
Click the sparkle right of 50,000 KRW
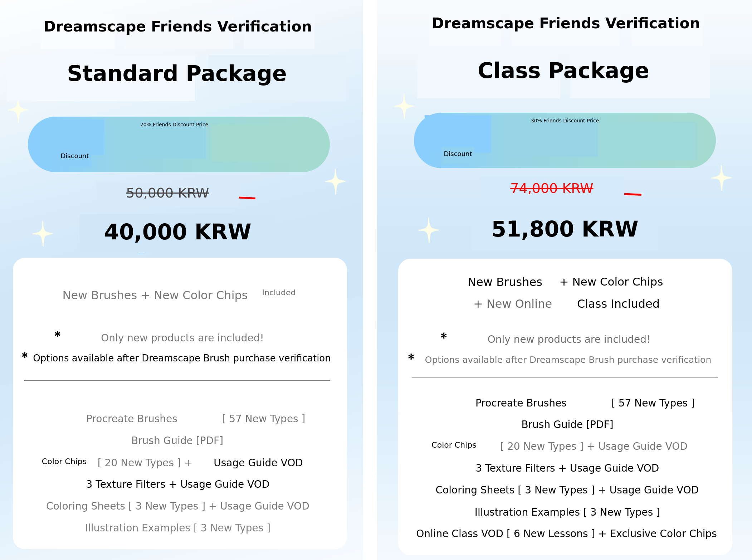point(335,181)
